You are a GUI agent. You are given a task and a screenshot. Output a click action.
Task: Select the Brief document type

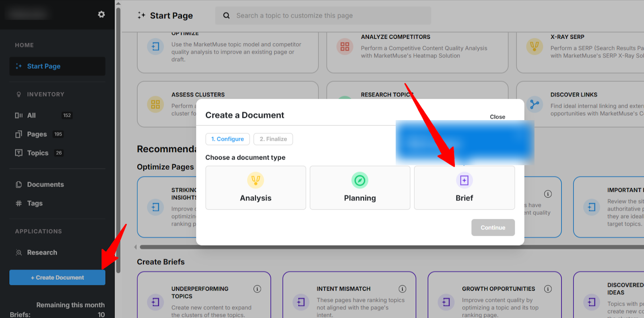pyautogui.click(x=464, y=188)
